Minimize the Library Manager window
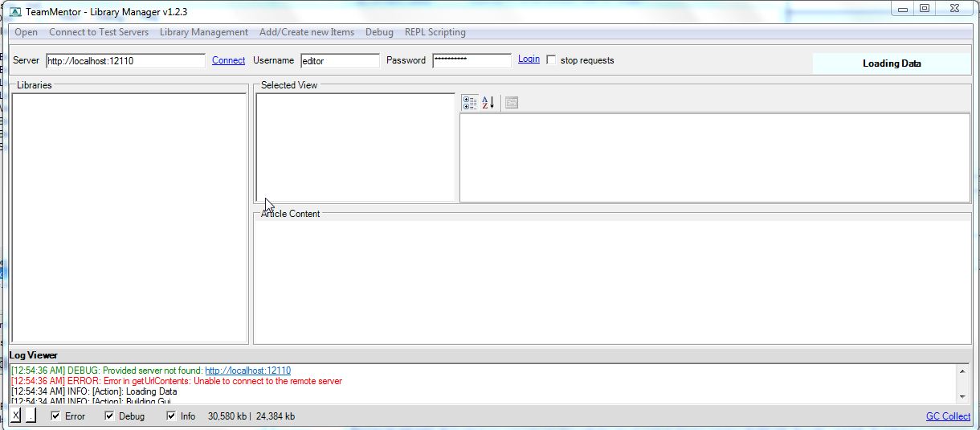This screenshot has height=430, width=980. 904,8
